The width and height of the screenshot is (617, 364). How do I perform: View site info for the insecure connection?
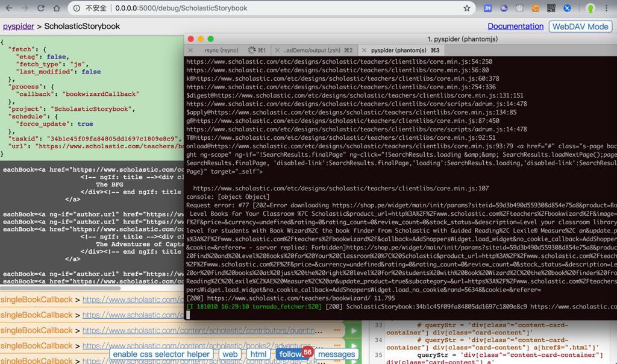click(x=77, y=8)
